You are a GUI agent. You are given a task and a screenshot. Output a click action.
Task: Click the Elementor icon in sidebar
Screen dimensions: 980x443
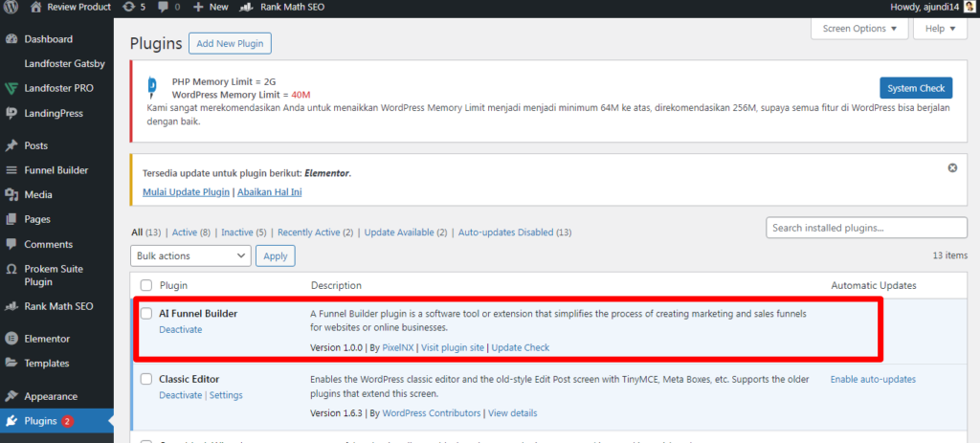pyautogui.click(x=11, y=338)
